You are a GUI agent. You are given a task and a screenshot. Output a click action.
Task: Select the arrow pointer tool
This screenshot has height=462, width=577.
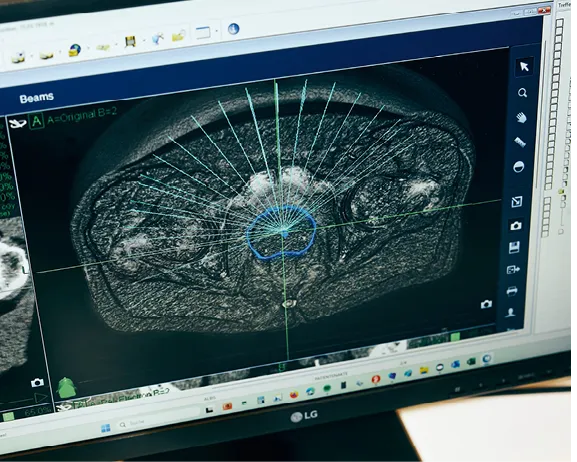[x=524, y=66]
